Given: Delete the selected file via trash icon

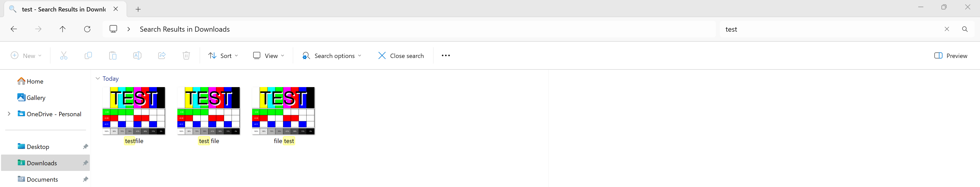Looking at the screenshot, I should pyautogui.click(x=186, y=55).
